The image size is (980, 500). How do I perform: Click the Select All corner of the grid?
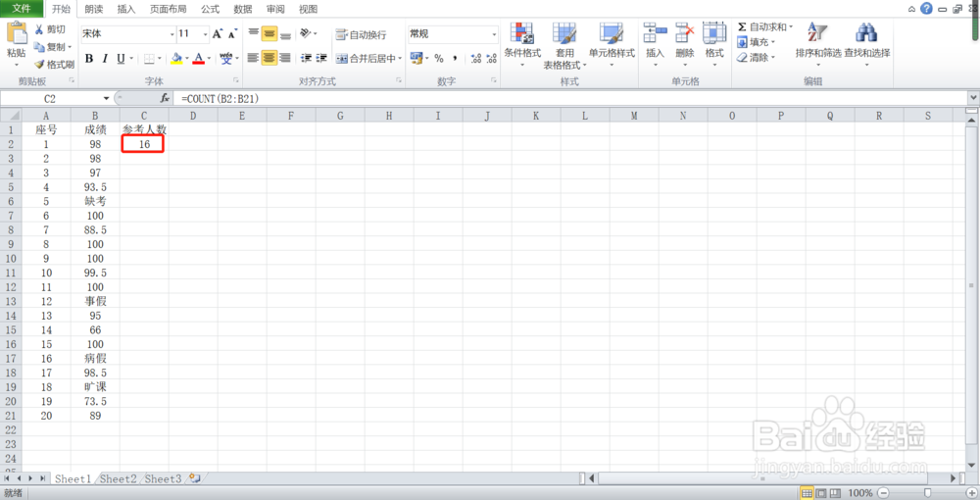point(11,116)
